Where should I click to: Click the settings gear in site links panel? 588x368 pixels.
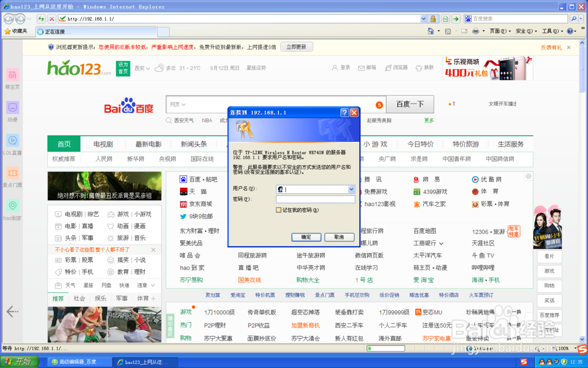[529, 176]
